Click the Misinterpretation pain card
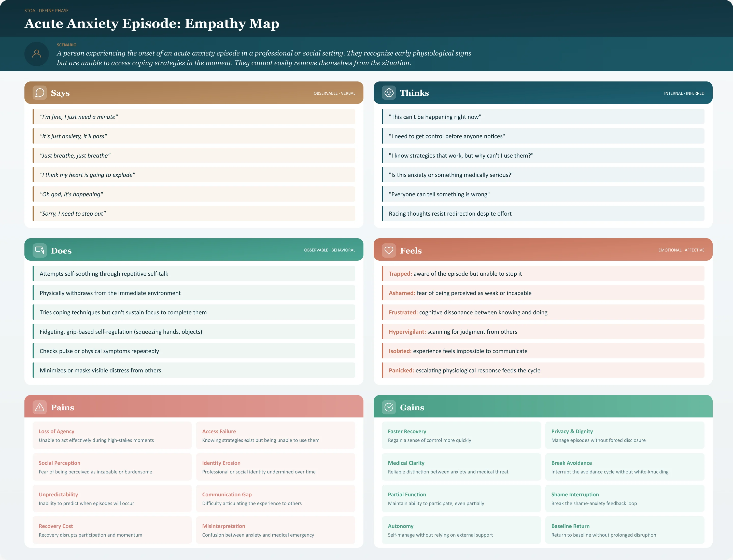The image size is (733, 560). pos(276,530)
